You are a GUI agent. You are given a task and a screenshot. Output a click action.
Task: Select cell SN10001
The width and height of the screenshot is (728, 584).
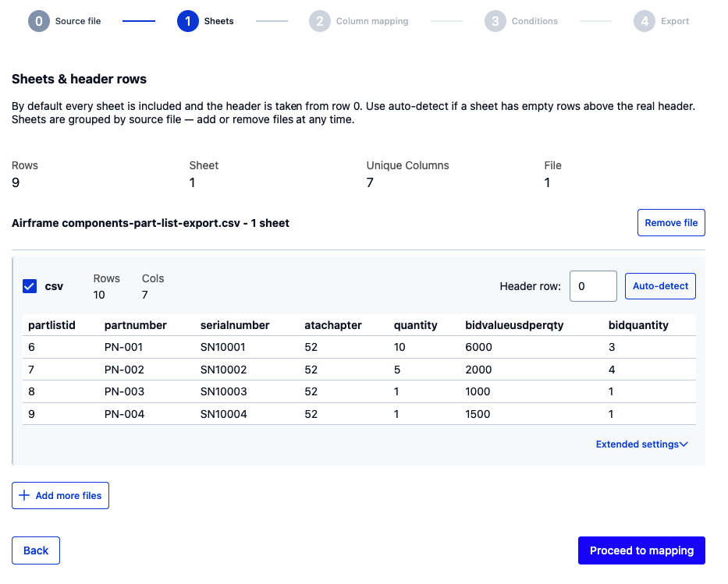click(223, 347)
